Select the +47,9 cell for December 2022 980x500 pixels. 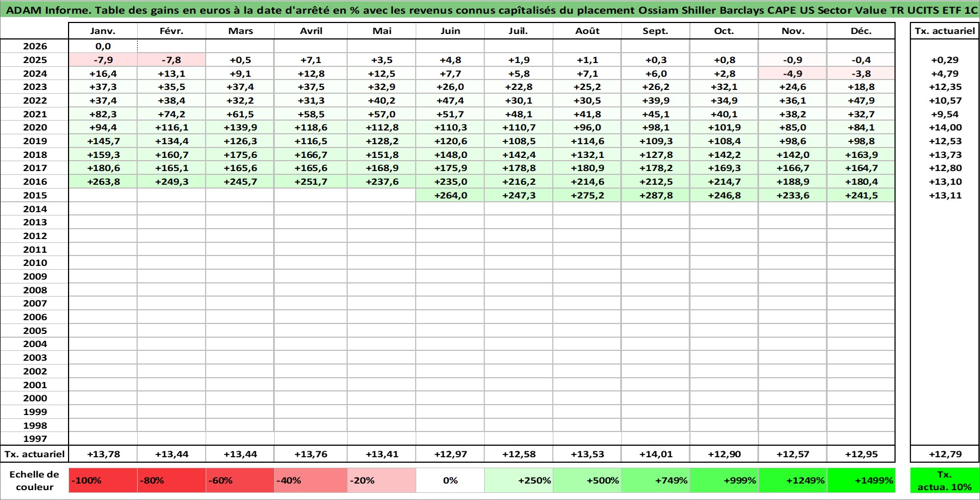[861, 100]
